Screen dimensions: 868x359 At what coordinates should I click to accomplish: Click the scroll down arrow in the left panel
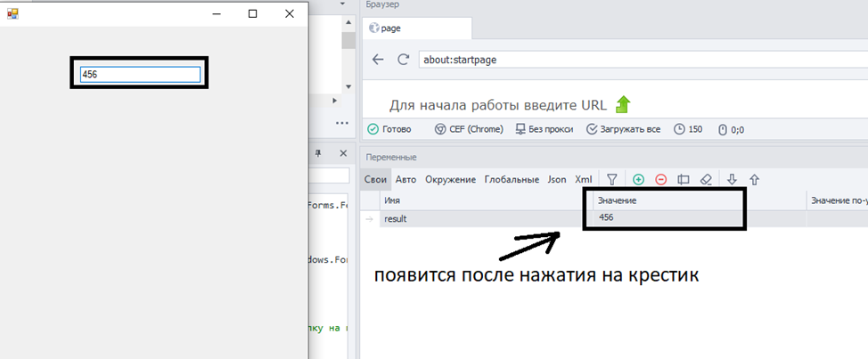pyautogui.click(x=348, y=86)
